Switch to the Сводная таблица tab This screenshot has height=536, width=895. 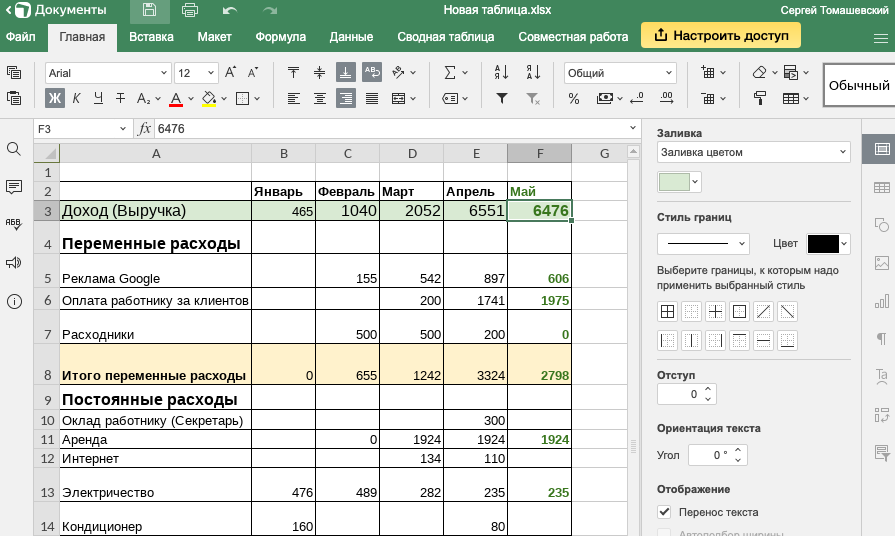(446, 37)
